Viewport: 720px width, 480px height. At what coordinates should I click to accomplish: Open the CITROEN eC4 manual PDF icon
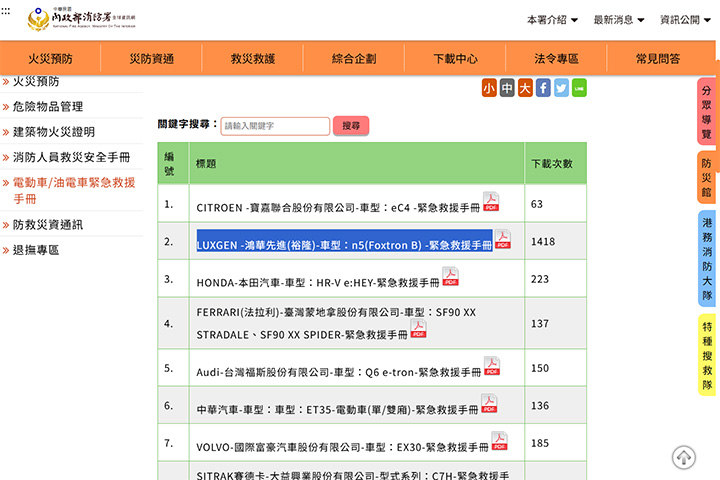[x=491, y=202]
